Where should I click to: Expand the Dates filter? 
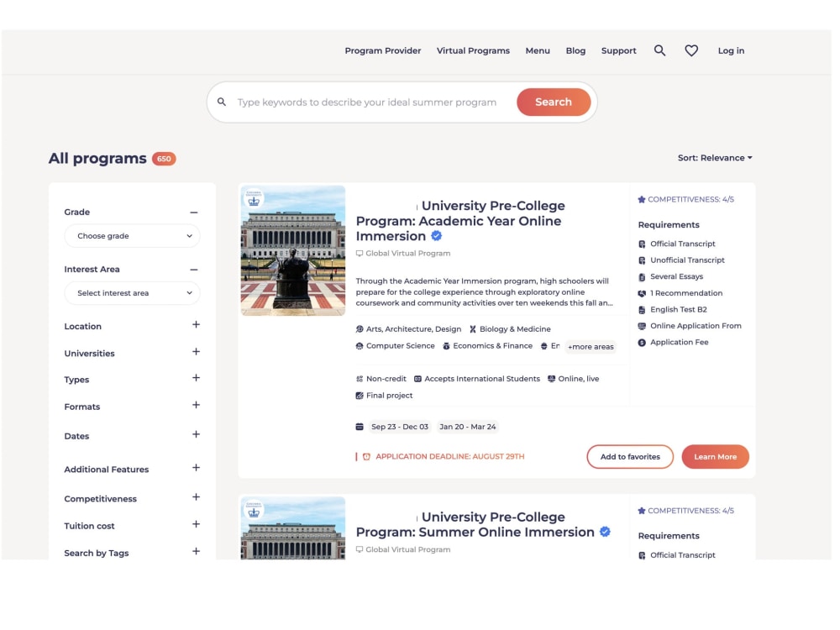[196, 434]
